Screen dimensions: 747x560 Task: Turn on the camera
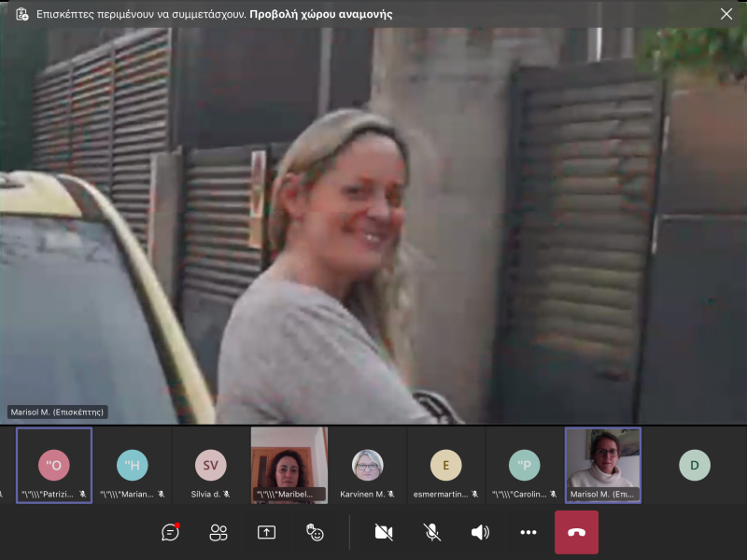[383, 532]
